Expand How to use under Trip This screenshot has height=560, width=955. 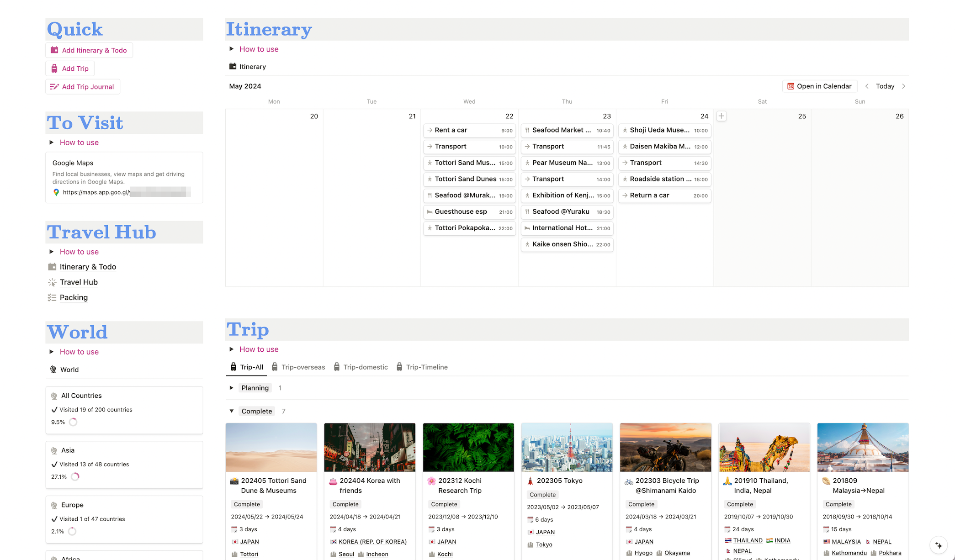[232, 349]
